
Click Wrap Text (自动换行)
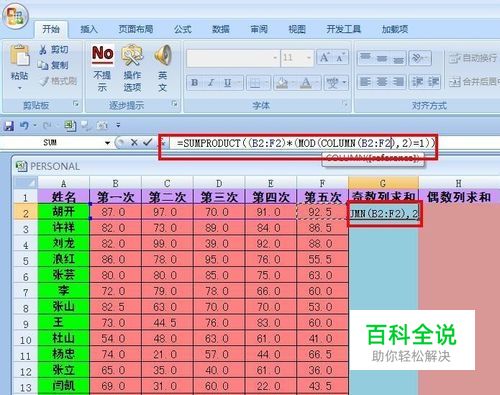tap(473, 58)
